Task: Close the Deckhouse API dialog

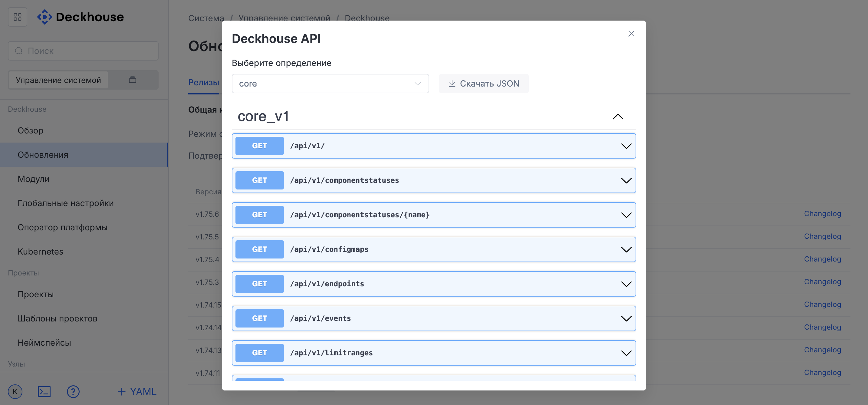Action: [631, 34]
